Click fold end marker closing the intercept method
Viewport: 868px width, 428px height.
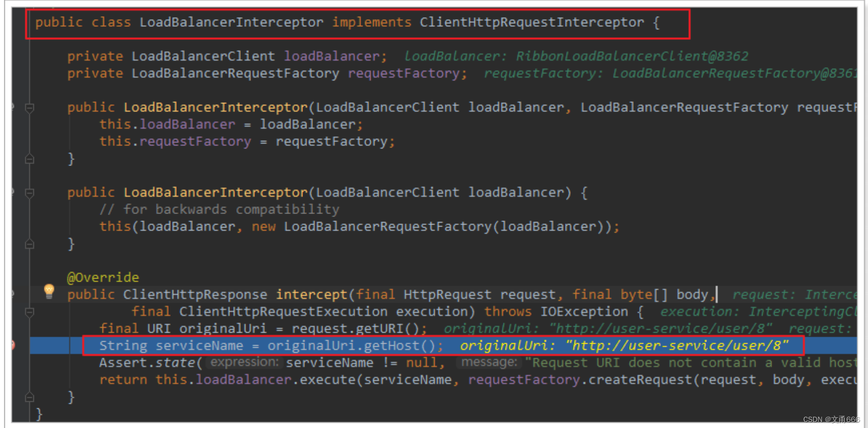pos(30,397)
